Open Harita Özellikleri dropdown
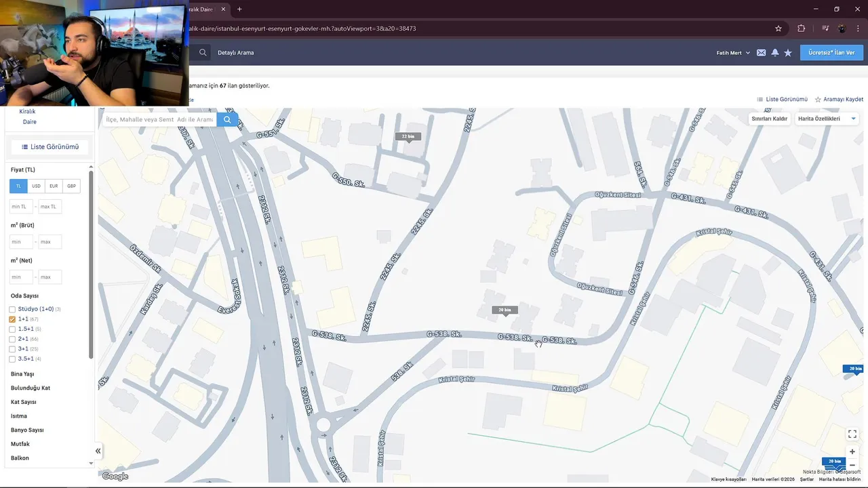The image size is (868, 488). click(827, 119)
